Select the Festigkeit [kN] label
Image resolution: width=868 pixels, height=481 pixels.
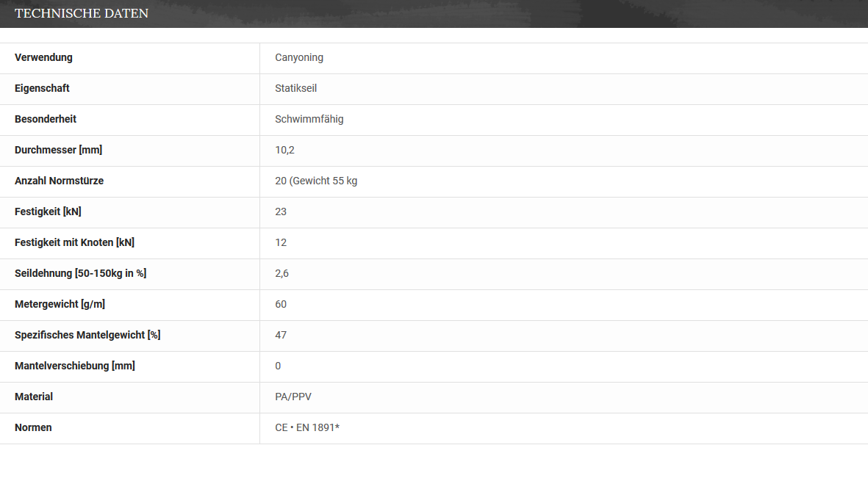pos(49,211)
